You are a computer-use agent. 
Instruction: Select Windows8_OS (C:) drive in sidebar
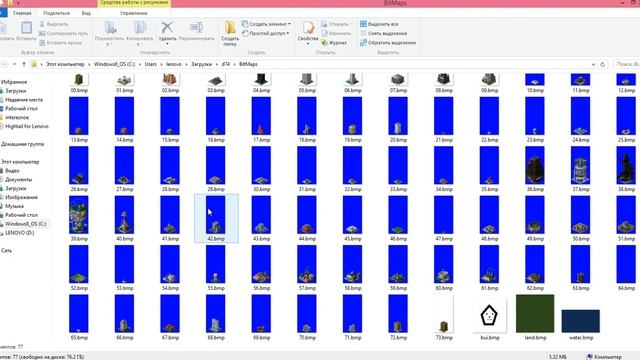click(25, 224)
